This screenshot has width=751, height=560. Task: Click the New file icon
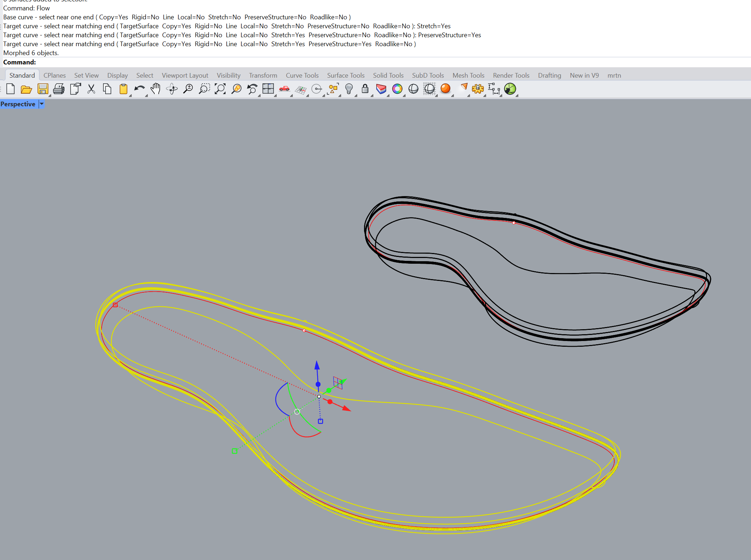click(10, 89)
